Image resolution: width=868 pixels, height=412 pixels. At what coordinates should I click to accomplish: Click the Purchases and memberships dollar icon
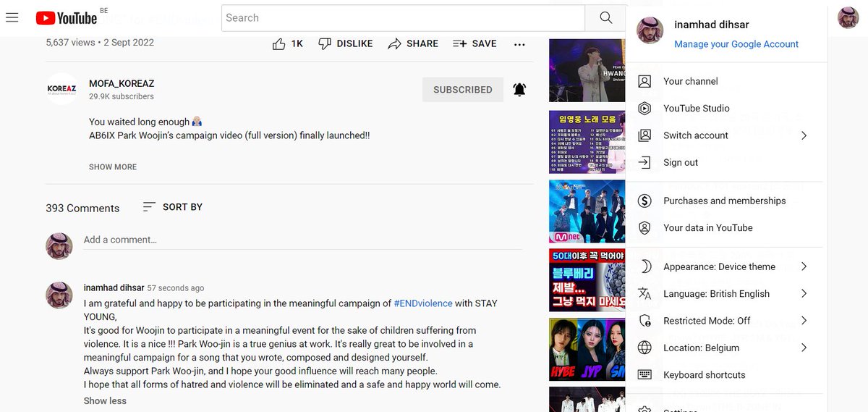tap(644, 201)
